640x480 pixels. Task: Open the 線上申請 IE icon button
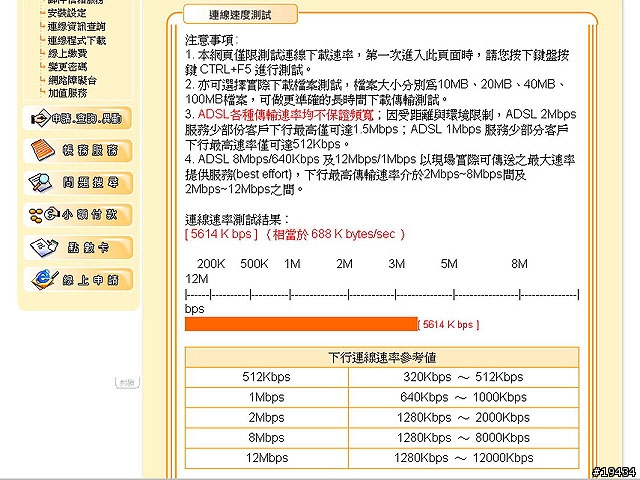click(x=78, y=279)
